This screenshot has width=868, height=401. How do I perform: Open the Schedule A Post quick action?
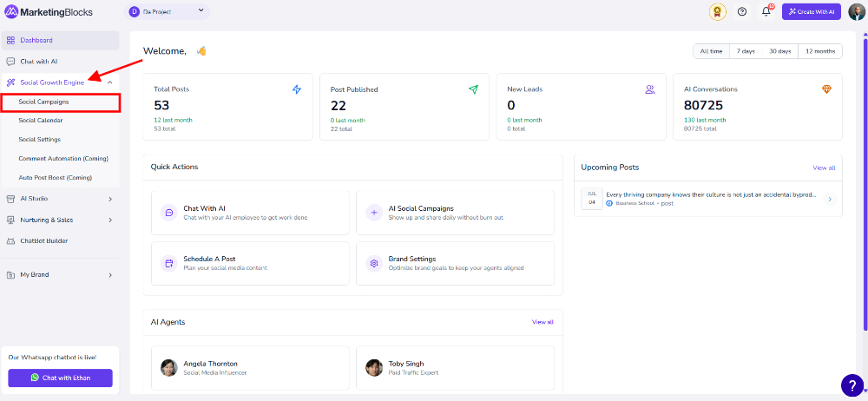(x=250, y=263)
